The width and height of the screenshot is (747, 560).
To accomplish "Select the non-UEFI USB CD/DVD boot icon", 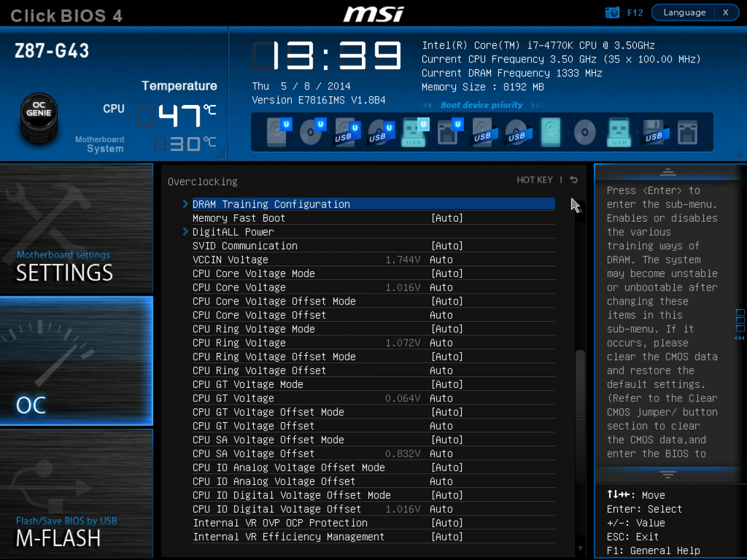I will 518,132.
